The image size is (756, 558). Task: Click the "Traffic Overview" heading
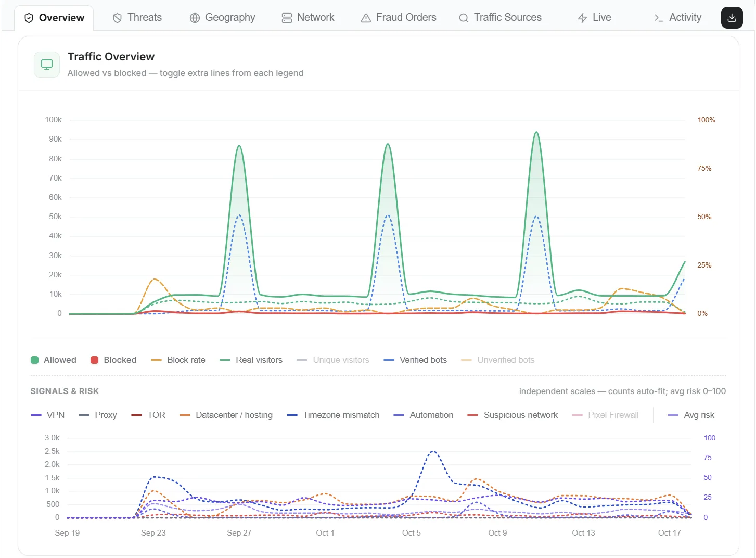pyautogui.click(x=111, y=57)
